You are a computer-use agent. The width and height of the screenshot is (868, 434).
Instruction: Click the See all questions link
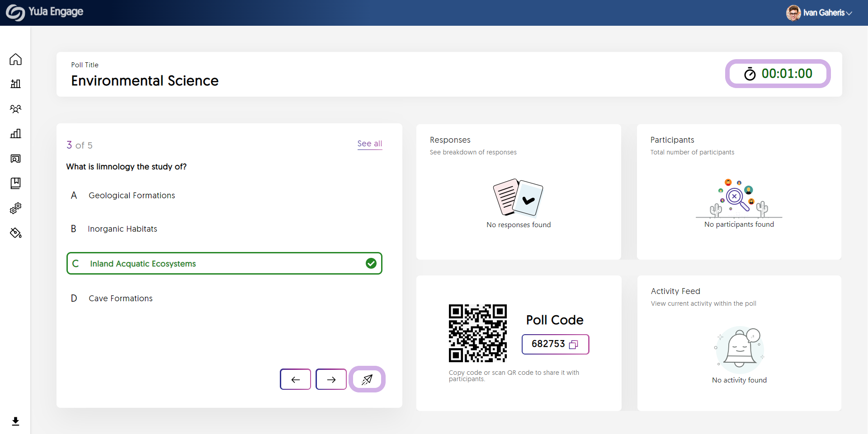pos(369,144)
